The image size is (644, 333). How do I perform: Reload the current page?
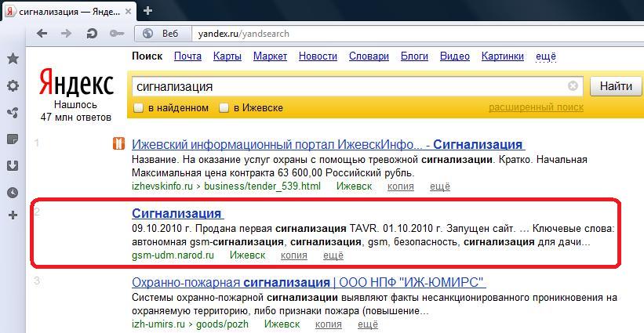click(92, 34)
